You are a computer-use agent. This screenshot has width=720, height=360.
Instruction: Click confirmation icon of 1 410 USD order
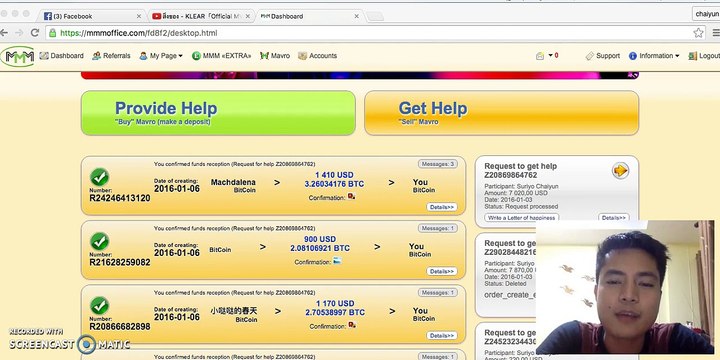point(352,197)
